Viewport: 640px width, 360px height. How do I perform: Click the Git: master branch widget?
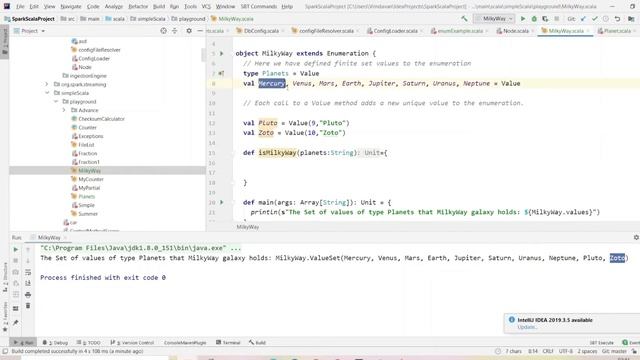coord(614,351)
